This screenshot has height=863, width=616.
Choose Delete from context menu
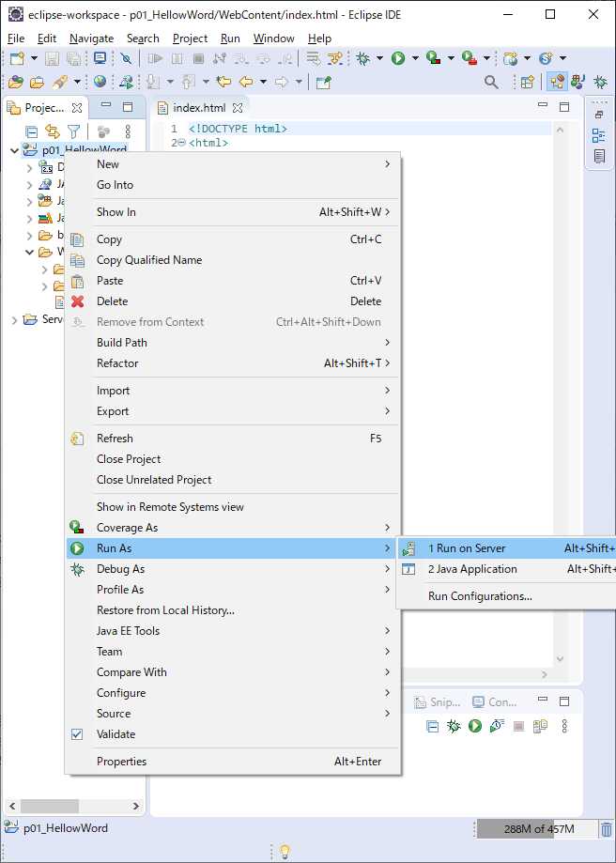click(234, 301)
